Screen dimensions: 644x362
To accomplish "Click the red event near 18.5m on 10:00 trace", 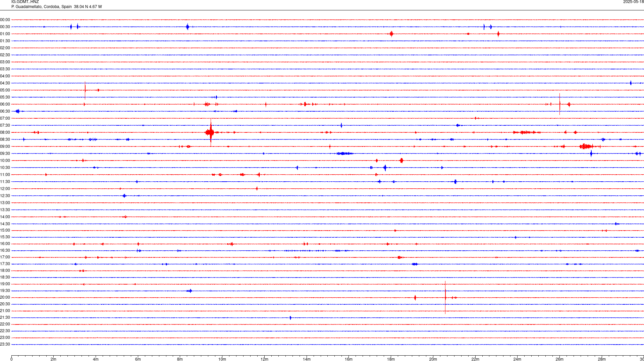I will point(401,161).
